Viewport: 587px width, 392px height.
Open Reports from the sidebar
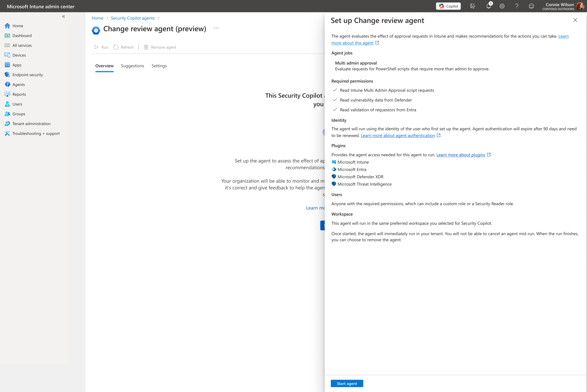click(x=19, y=94)
